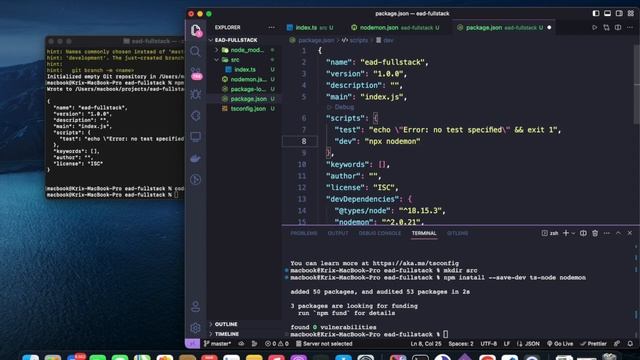The image size is (640, 360).
Task: Maximize panel size with the up chevron
Action: (x=618, y=233)
